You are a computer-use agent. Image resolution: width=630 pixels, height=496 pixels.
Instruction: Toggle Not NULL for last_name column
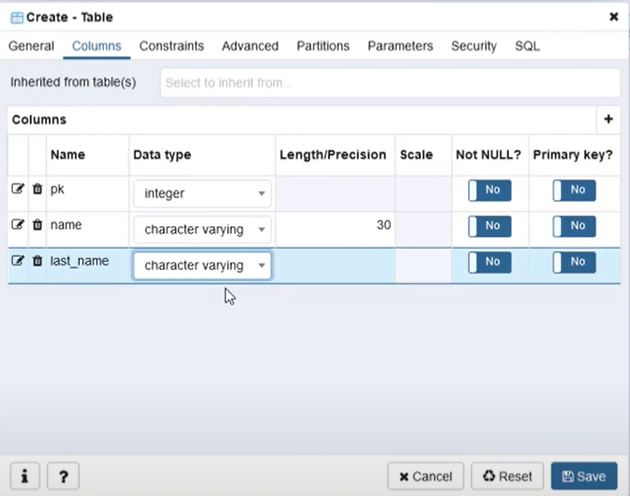click(490, 262)
